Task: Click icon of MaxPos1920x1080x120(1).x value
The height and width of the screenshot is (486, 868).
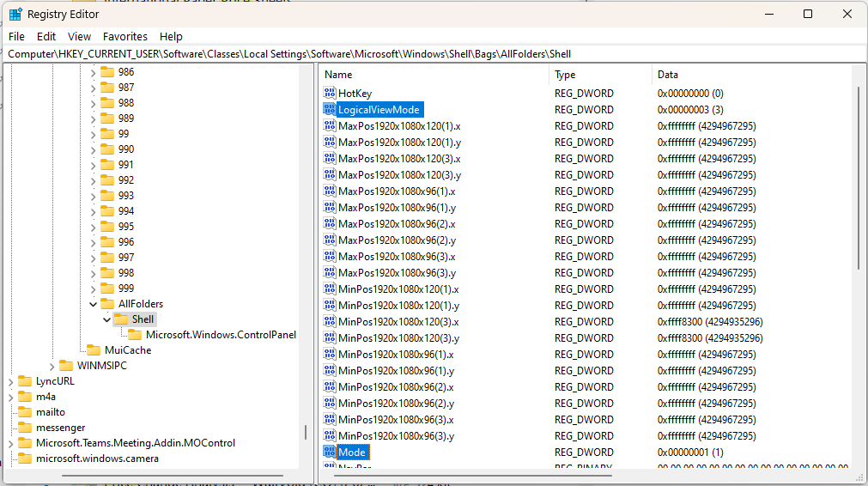Action: (x=330, y=125)
